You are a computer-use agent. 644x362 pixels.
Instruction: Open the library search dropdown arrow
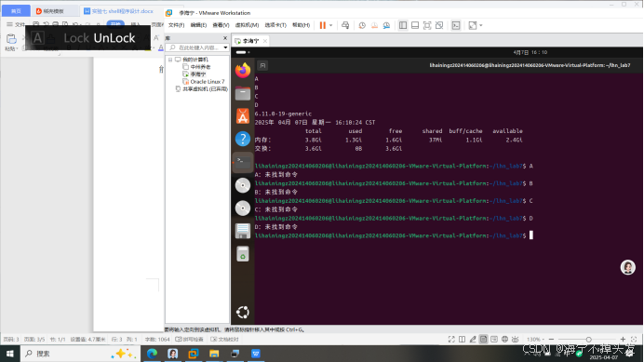click(x=225, y=47)
